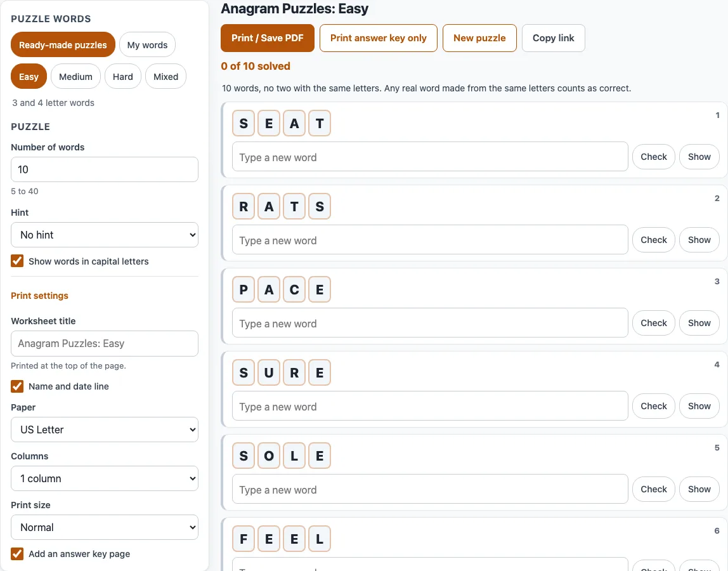Click the answer field under PACE
Image resolution: width=728 pixels, height=571 pixels.
pyautogui.click(x=430, y=323)
